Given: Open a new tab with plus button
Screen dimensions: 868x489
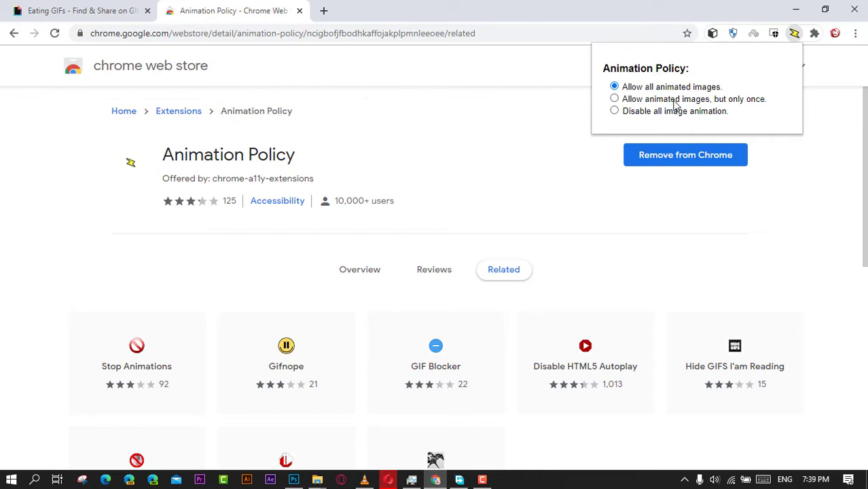Looking at the screenshot, I should tap(324, 11).
